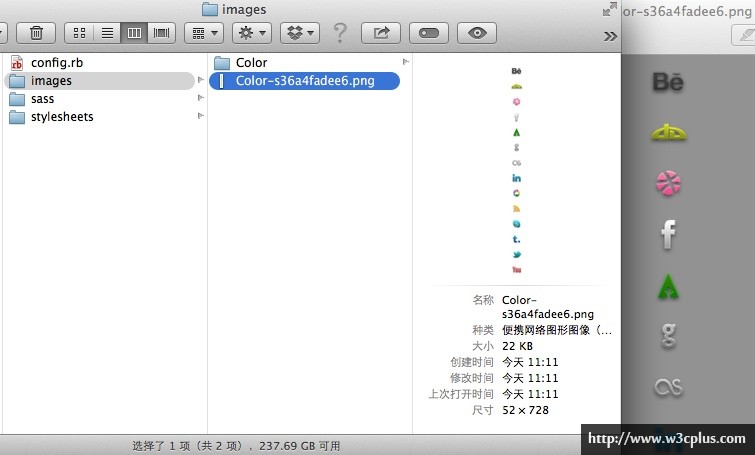Screen dimensions: 755x455
Task: Click the edit pencil button in Preview window
Action: tap(744, 36)
